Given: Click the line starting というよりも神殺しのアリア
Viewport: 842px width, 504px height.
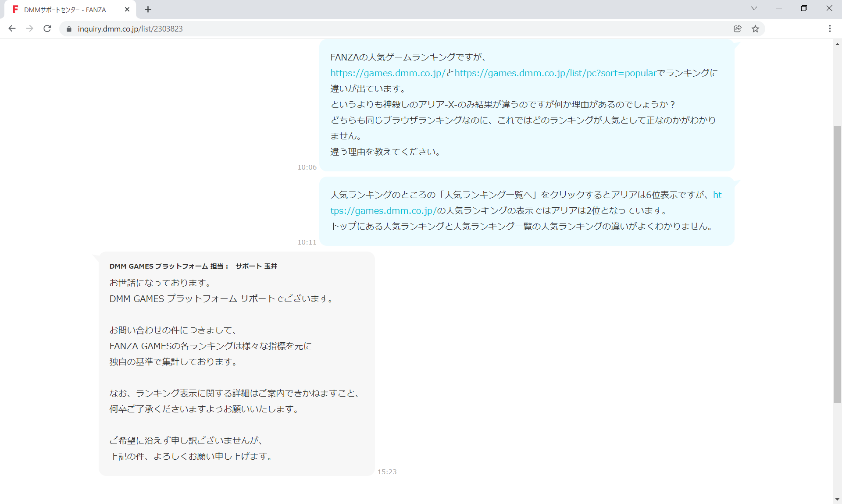Looking at the screenshot, I should click(x=503, y=104).
